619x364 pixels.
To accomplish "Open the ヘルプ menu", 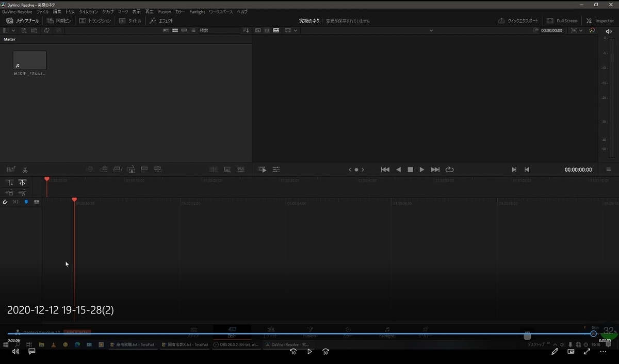I will click(x=242, y=11).
